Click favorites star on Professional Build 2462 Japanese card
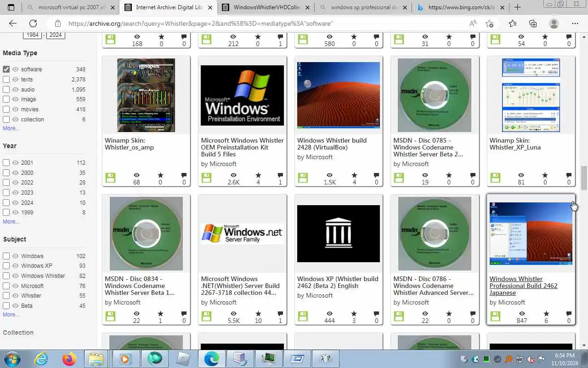588x368 pixels. pyautogui.click(x=546, y=314)
